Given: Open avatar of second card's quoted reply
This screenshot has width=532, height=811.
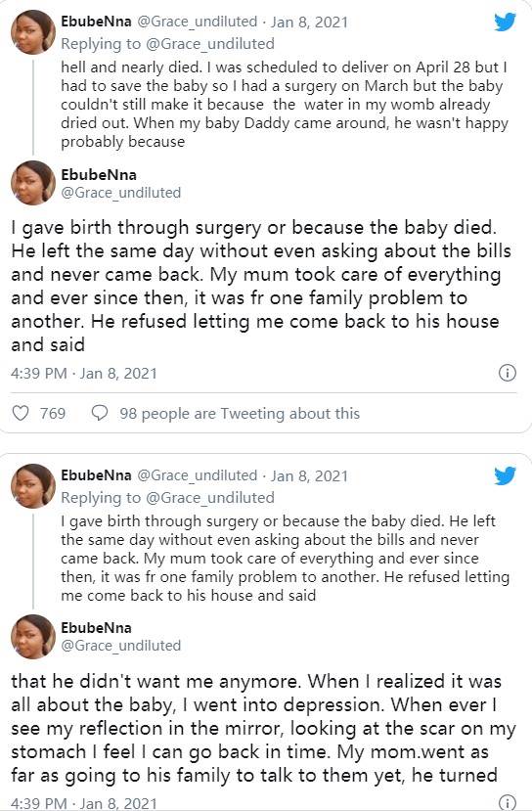Looking at the screenshot, I should [x=33, y=485].
